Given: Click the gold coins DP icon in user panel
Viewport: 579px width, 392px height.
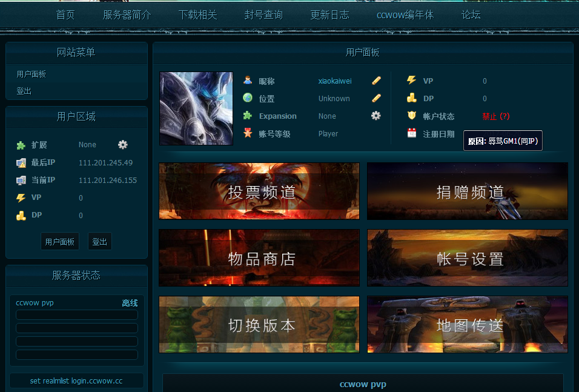Looking at the screenshot, I should pyautogui.click(x=412, y=98).
